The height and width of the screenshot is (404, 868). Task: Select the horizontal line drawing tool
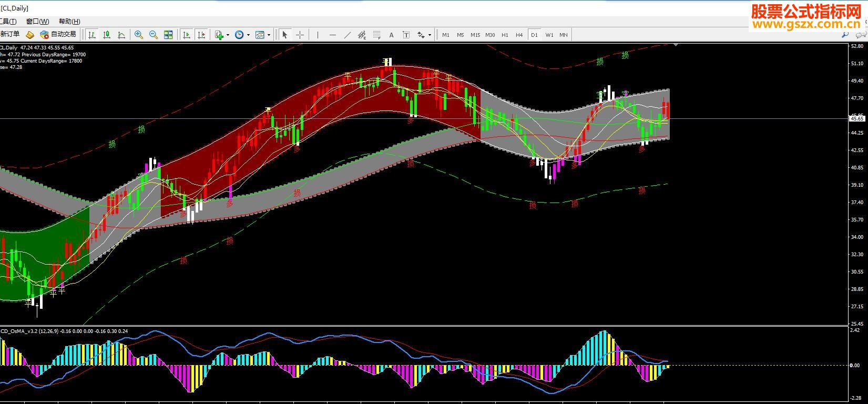[x=332, y=35]
